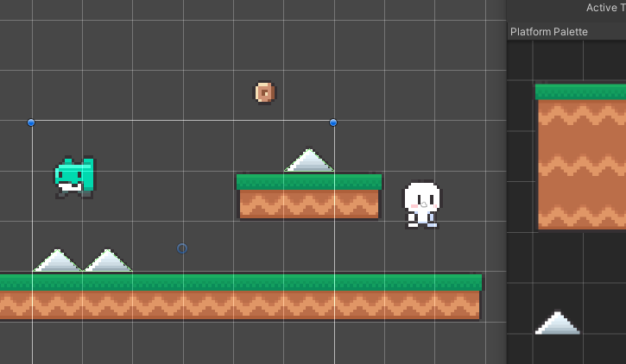Screen dimensions: 626x364
Task: Click the top-right blue selection handle
Action: [x=333, y=122]
